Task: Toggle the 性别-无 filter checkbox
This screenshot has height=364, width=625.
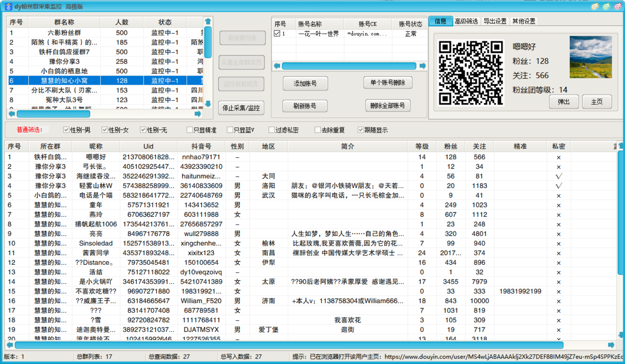Action: click(x=143, y=130)
